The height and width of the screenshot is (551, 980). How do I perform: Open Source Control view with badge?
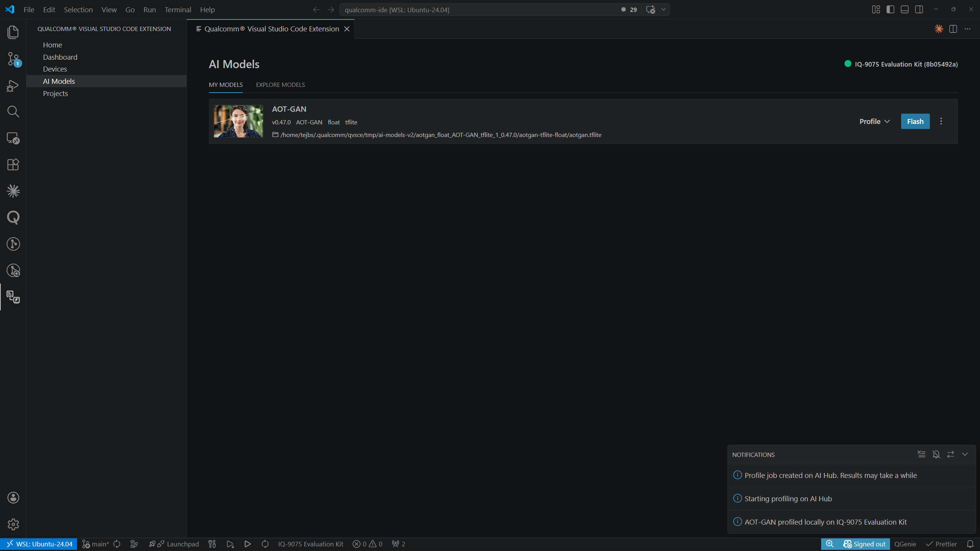click(13, 59)
